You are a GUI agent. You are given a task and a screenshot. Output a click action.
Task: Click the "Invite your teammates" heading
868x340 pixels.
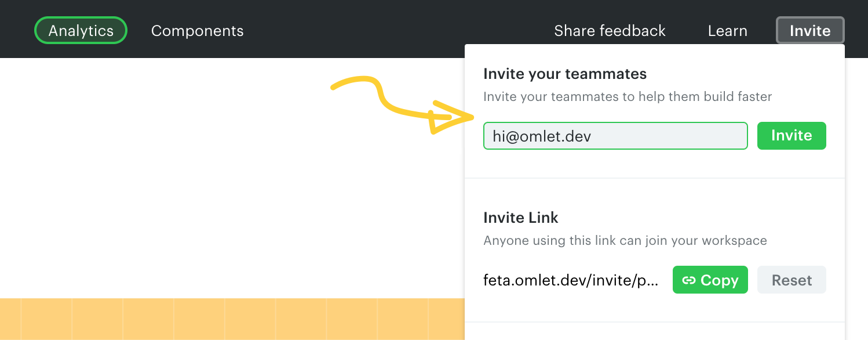[564, 74]
